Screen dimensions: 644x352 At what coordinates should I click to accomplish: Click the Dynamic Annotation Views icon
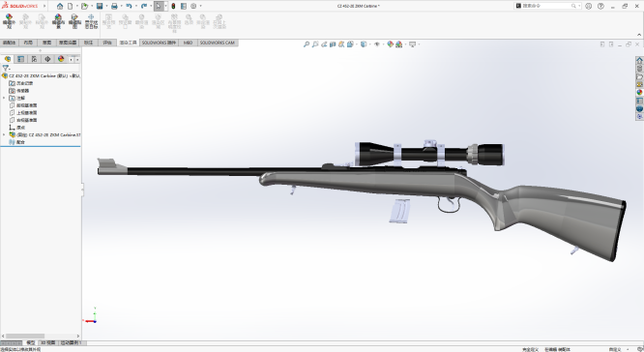coord(341,44)
